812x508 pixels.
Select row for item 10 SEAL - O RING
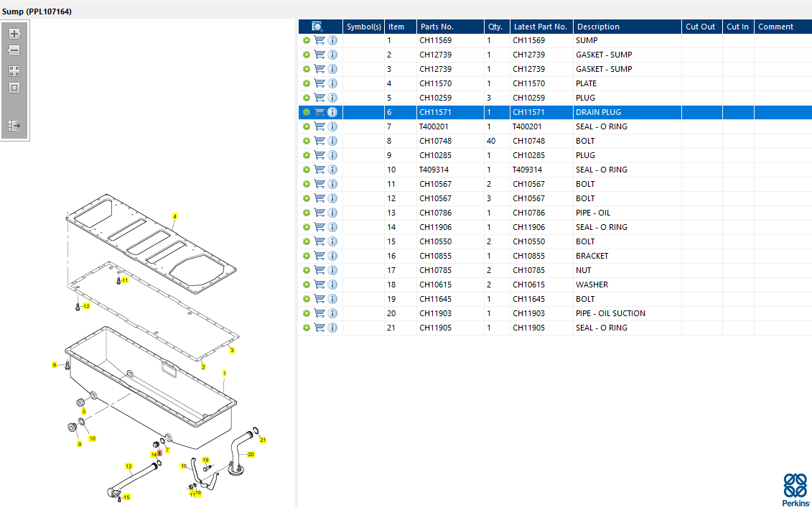pos(601,170)
